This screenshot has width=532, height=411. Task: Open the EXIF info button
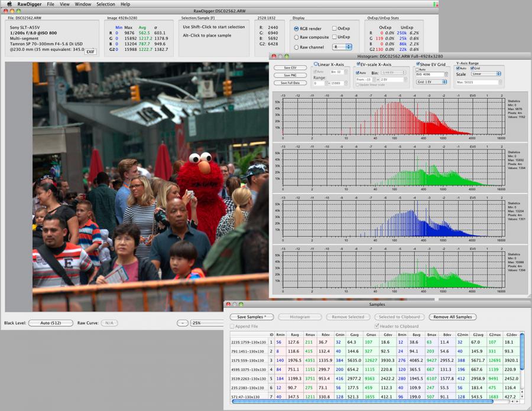tap(90, 52)
